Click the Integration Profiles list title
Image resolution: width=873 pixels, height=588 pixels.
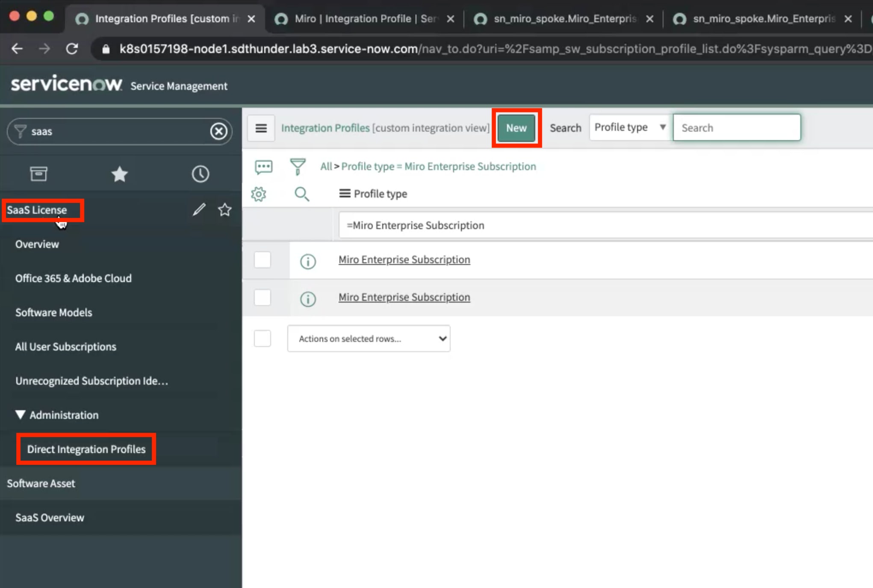coord(325,128)
